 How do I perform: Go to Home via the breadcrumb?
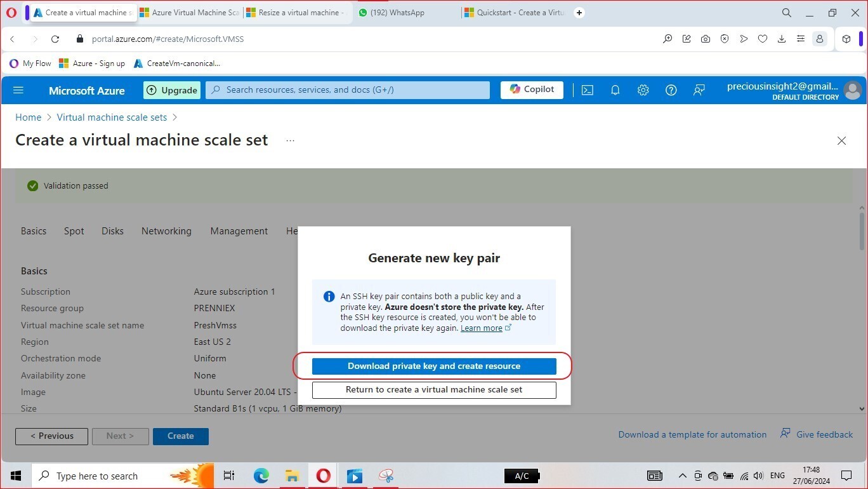pyautogui.click(x=28, y=117)
